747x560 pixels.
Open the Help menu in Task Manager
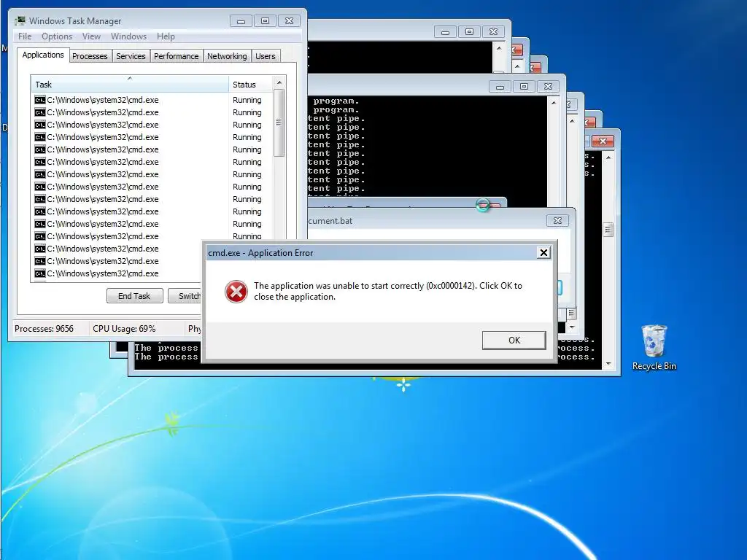point(166,36)
